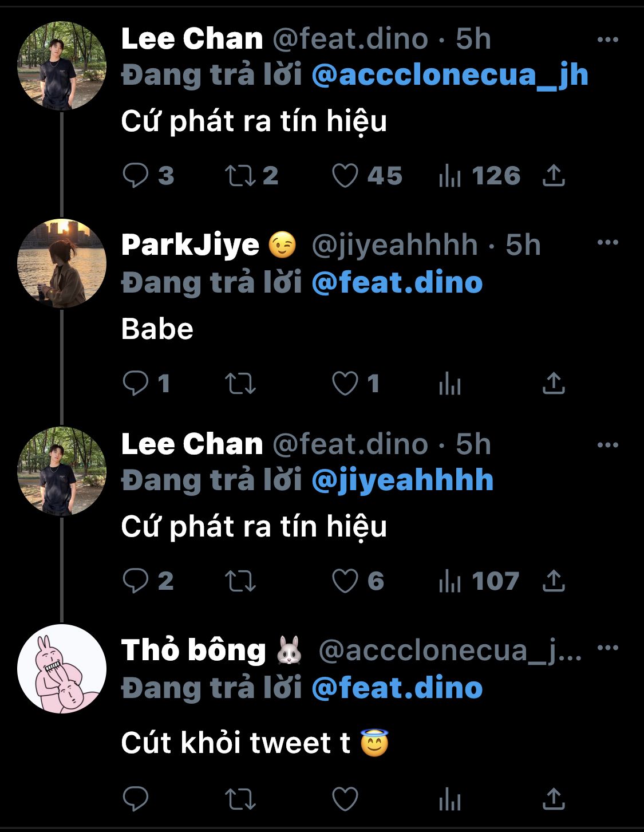The width and height of the screenshot is (644, 832).
Task: Retweet Lee Chan's first tweet with 2 retweets
Action: (240, 176)
